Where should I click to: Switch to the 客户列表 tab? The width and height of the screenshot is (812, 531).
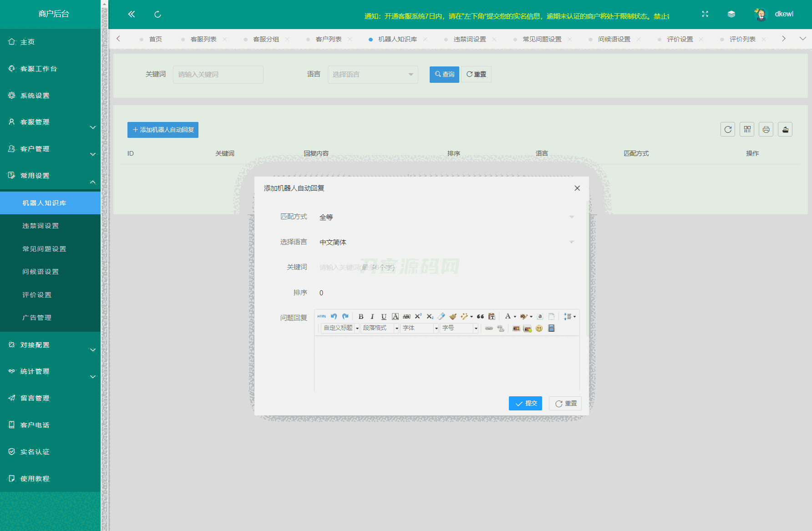point(329,39)
